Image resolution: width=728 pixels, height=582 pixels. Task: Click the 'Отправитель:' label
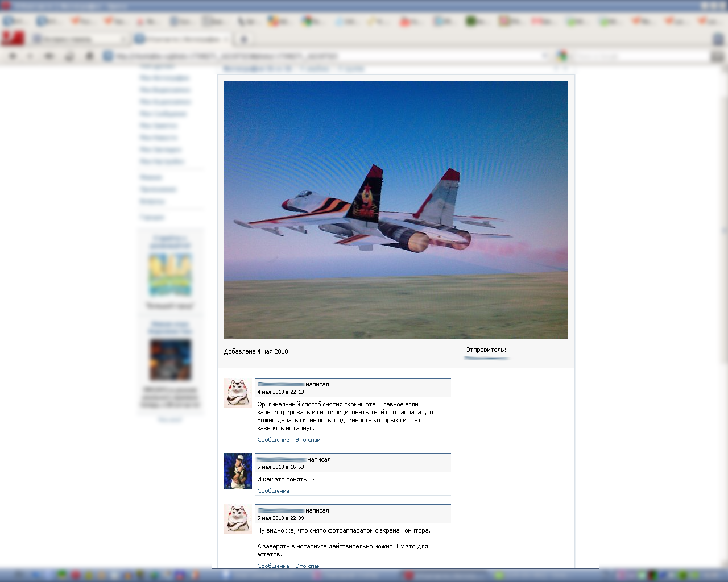(486, 350)
